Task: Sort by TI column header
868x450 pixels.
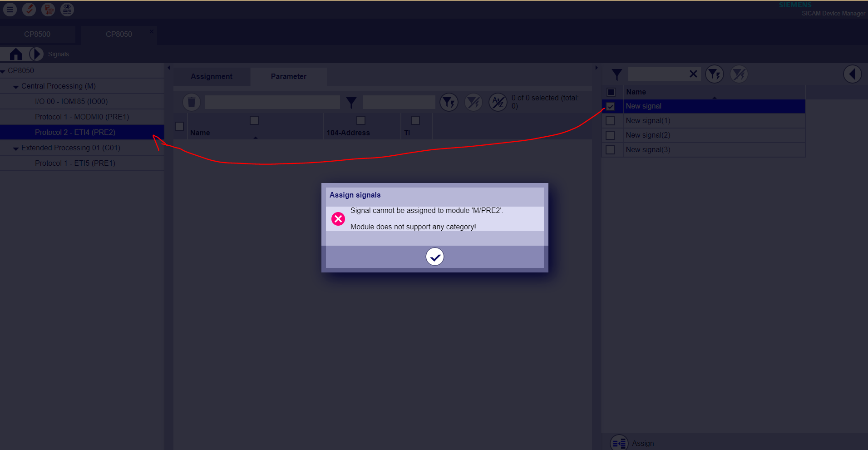Action: 407,133
